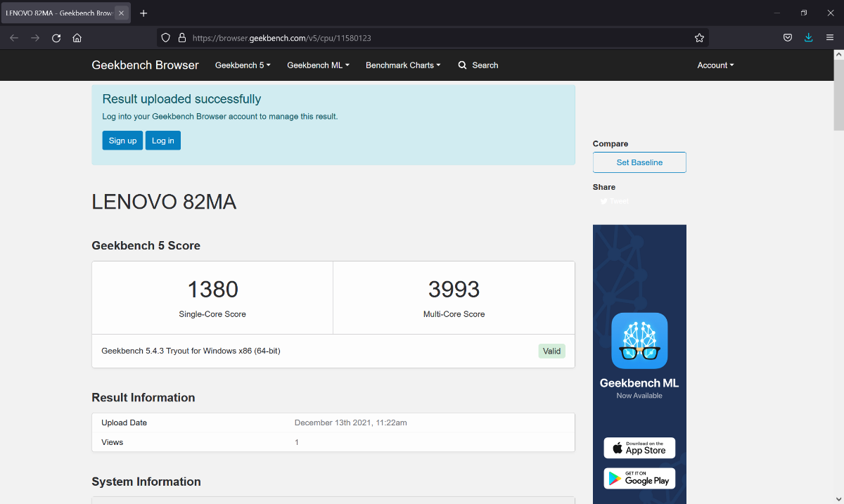Open a new browser tab
844x504 pixels.
coord(143,13)
